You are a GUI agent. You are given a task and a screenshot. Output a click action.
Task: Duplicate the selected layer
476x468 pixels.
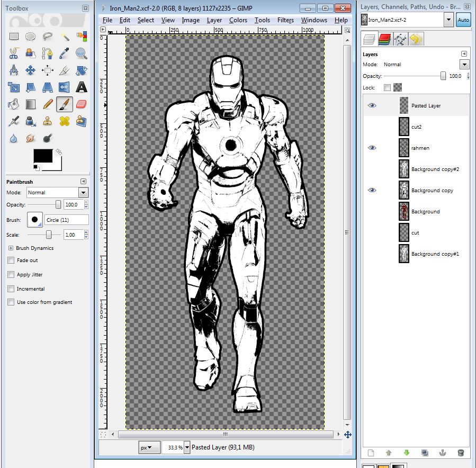(x=425, y=453)
